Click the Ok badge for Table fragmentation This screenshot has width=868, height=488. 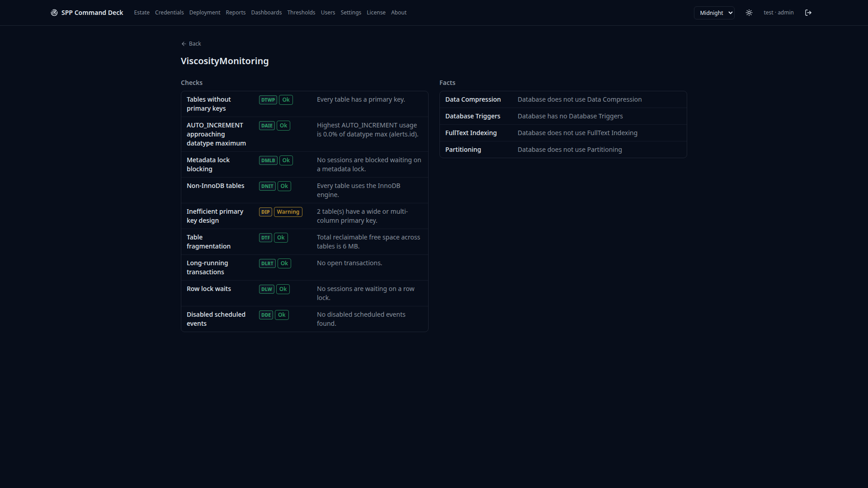click(281, 238)
